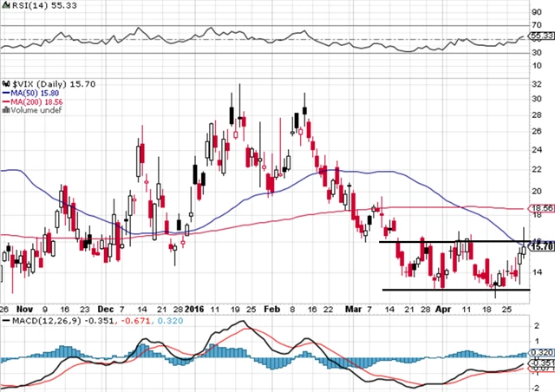The width and height of the screenshot is (555, 392).
Task: Click the RSI(14) indicator line icon
Action: [x=7, y=6]
